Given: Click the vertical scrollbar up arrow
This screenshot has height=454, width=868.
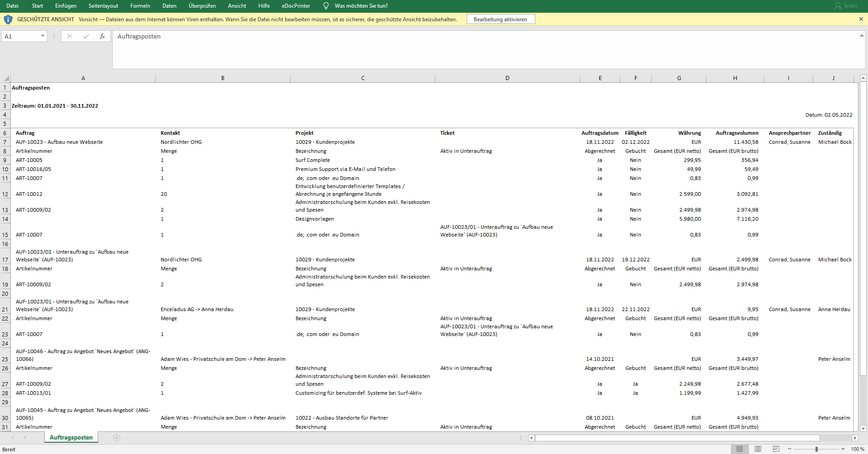Looking at the screenshot, I should 863,78.
